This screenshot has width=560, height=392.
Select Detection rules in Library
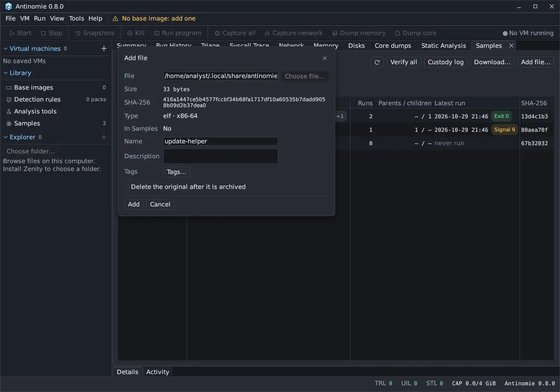click(55, 99)
